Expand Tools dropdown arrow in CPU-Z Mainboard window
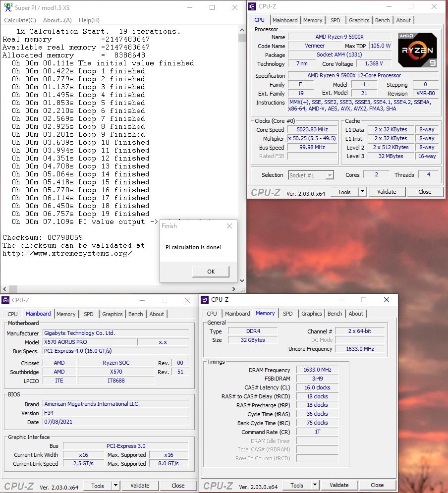Screen dimensions: 448x493 [x=115, y=486]
